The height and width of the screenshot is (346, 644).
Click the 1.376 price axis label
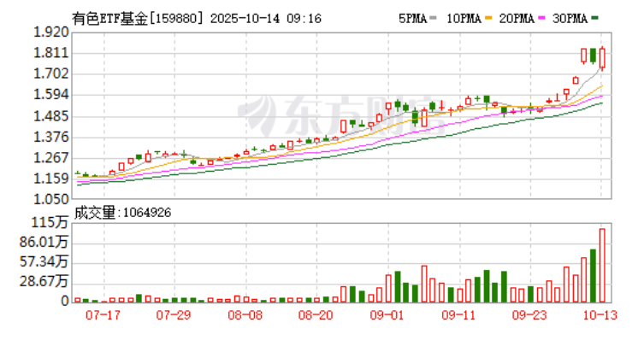pyautogui.click(x=51, y=137)
